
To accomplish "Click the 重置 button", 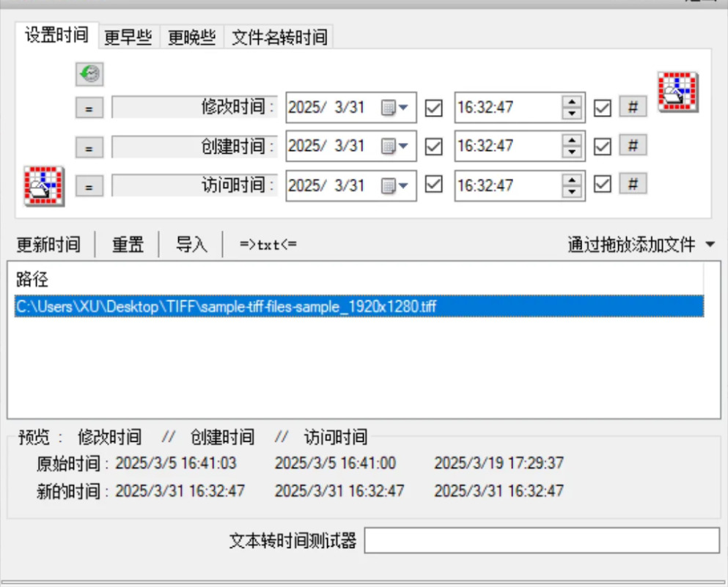I will pos(128,245).
